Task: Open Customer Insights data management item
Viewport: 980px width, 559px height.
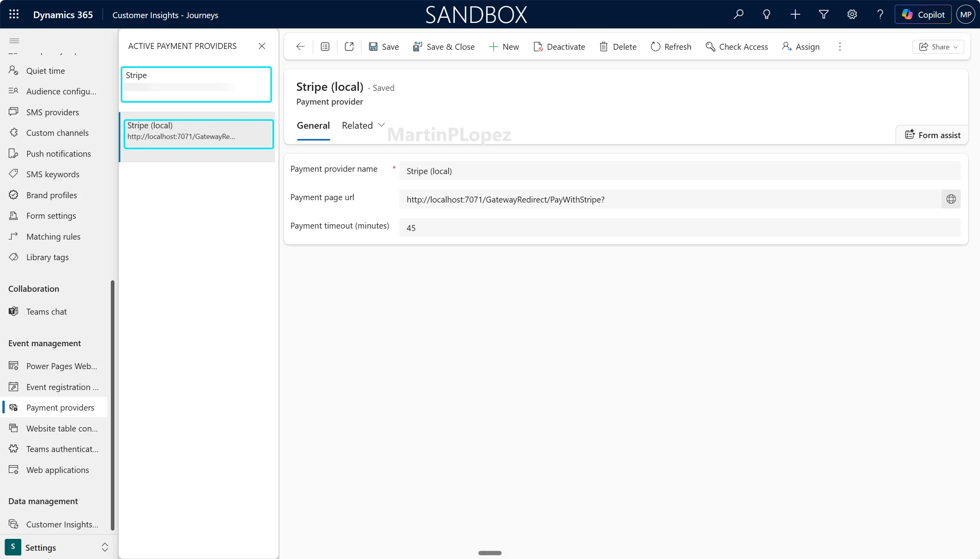Action: tap(54, 524)
